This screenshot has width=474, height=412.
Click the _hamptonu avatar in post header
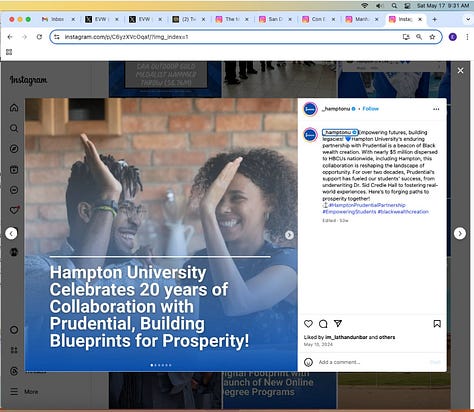[x=310, y=109]
